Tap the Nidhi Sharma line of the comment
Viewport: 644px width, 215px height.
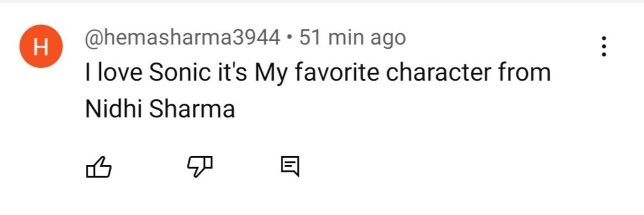click(x=160, y=109)
